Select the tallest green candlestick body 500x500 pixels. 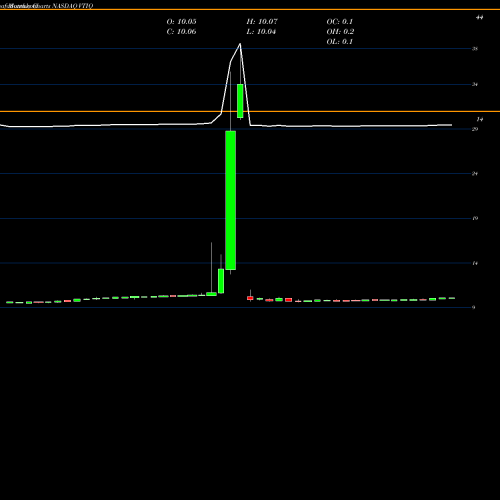(231, 200)
